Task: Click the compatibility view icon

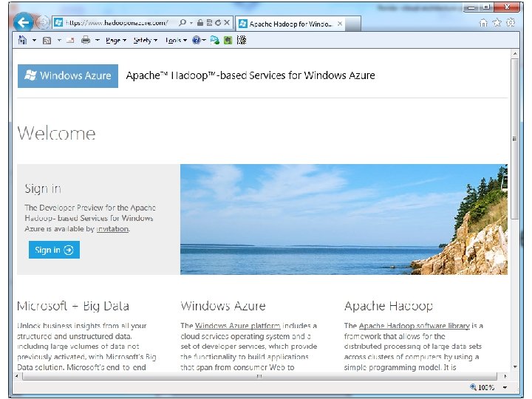Action: coord(209,23)
